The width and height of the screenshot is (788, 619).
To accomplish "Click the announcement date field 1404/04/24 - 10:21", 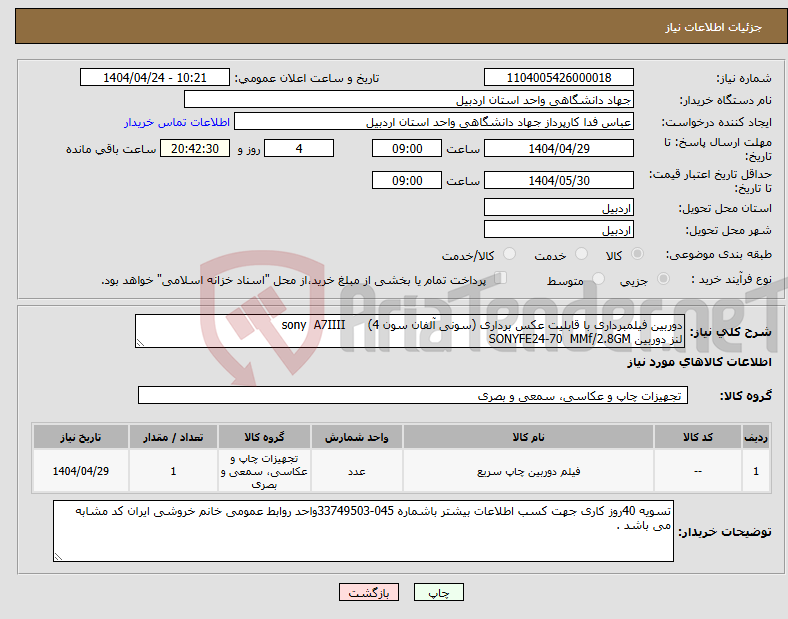I will [x=155, y=77].
